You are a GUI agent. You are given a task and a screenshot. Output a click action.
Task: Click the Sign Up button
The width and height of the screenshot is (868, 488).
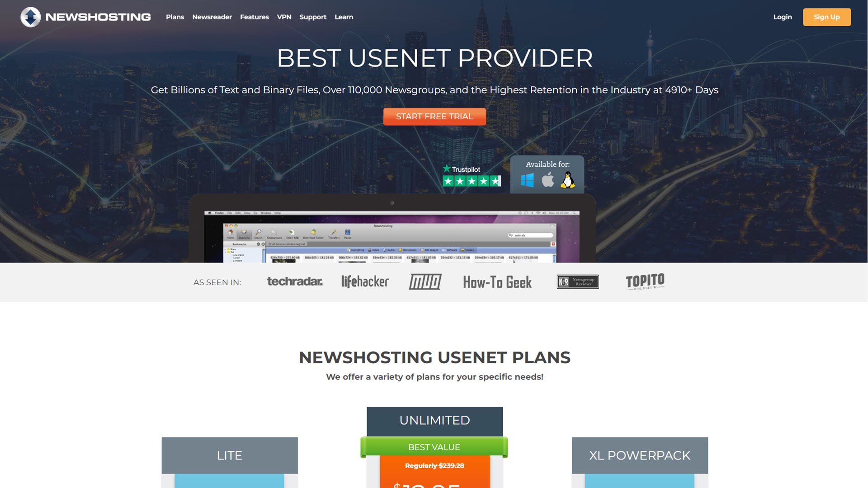827,17
